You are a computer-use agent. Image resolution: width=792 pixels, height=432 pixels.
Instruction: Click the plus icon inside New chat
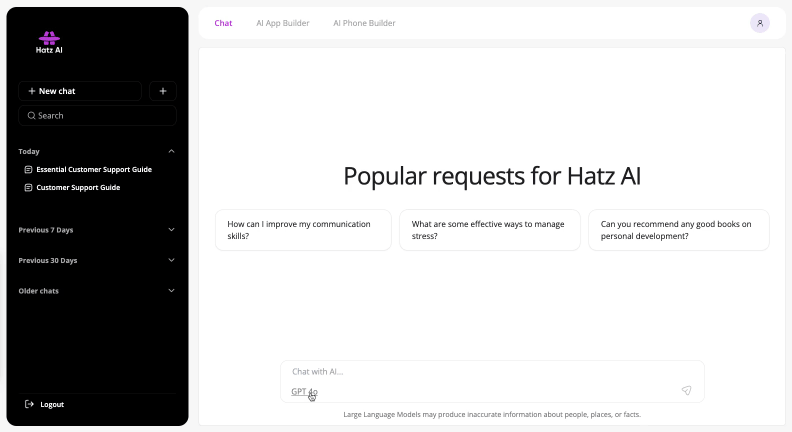[x=32, y=91]
